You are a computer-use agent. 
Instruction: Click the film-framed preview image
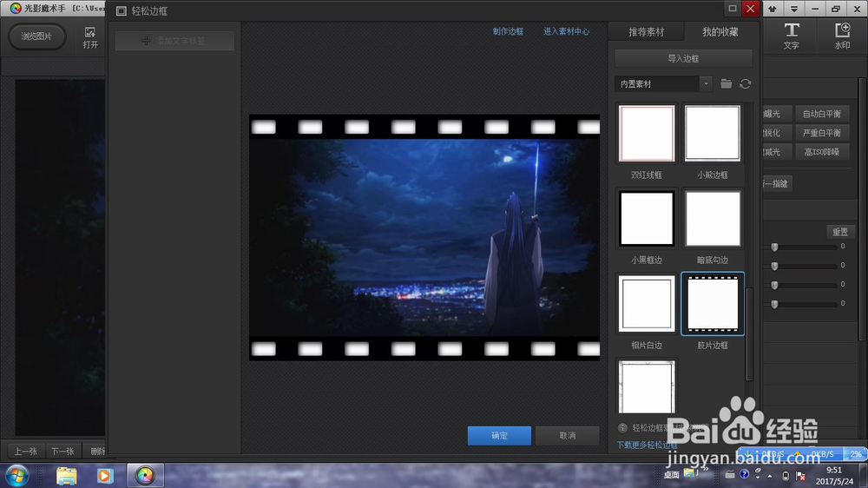tap(424, 238)
